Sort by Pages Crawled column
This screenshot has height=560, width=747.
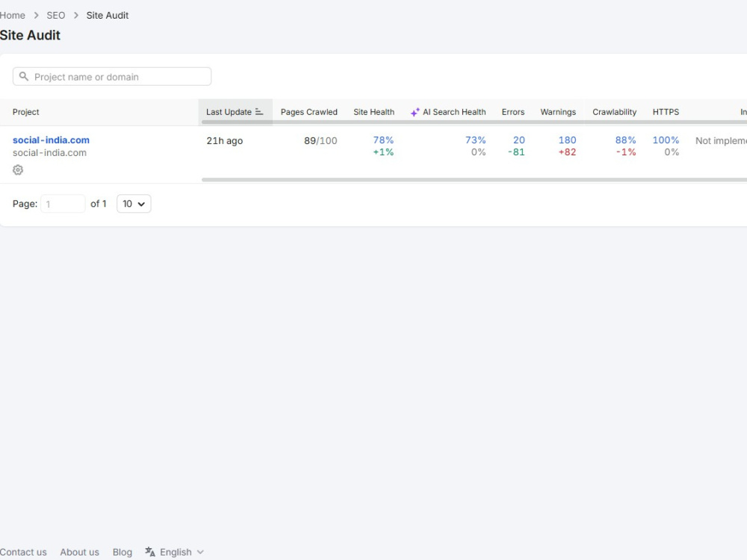coord(309,112)
